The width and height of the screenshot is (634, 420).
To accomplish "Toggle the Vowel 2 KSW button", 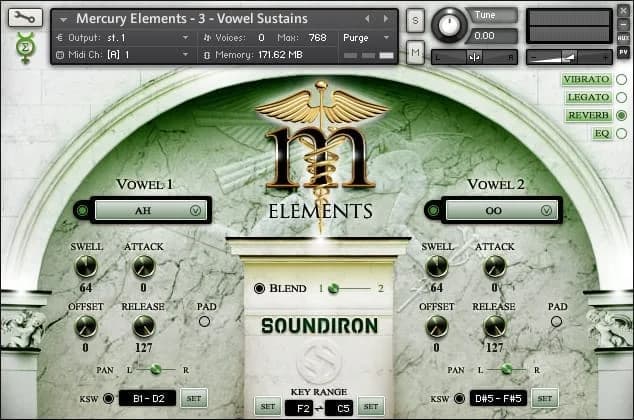I will [459, 399].
